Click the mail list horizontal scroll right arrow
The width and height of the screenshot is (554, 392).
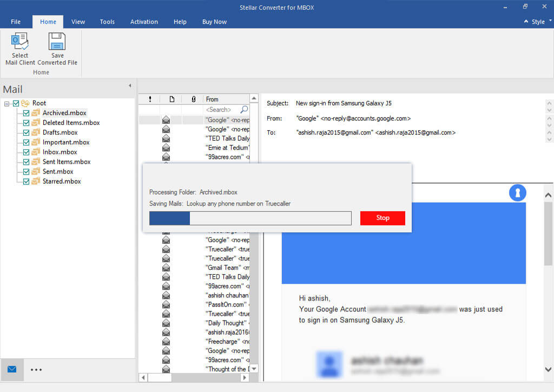(x=245, y=377)
